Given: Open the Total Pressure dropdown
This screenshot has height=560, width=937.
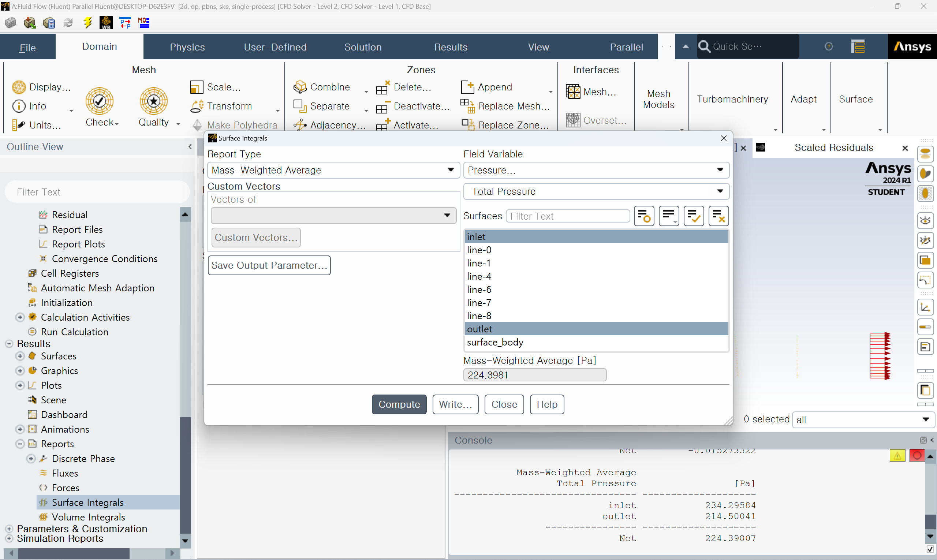Looking at the screenshot, I should (x=596, y=191).
